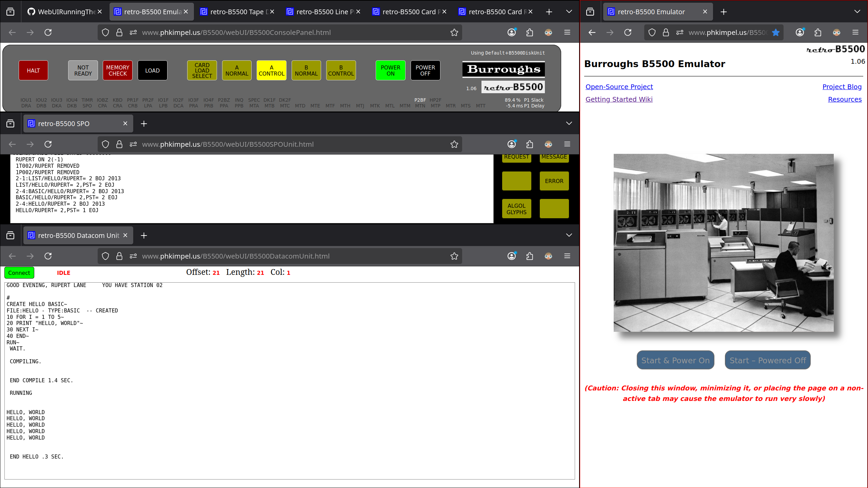868x488 pixels.
Task: Reload the SPOUnit page
Action: [x=48, y=144]
